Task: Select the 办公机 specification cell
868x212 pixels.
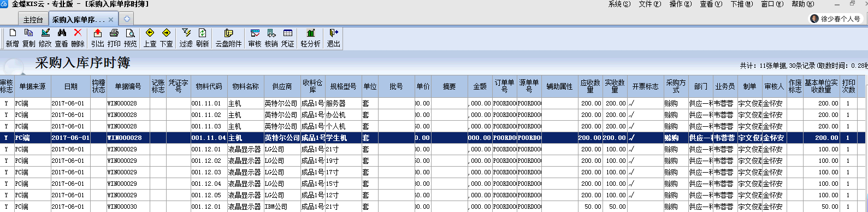Action: pyautogui.click(x=343, y=115)
